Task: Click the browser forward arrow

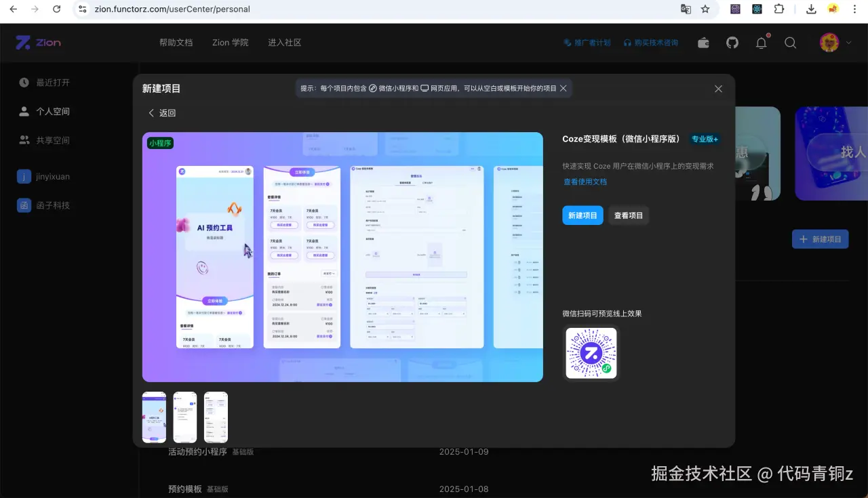Action: coord(35,9)
